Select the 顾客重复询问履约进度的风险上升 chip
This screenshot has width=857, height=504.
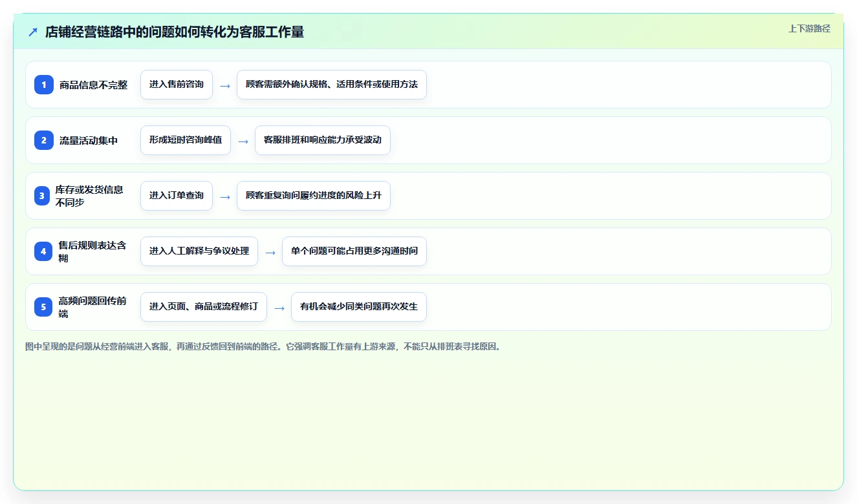[314, 196]
